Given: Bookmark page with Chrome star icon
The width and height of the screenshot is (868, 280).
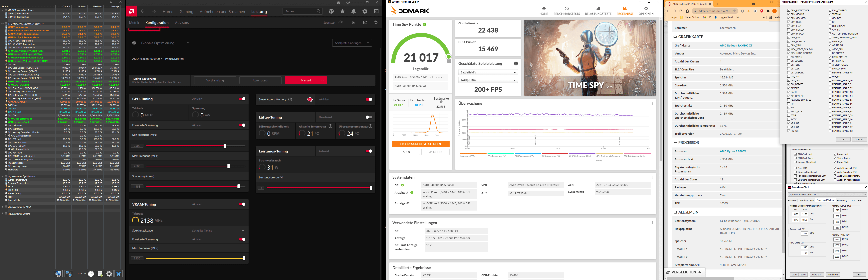Looking at the screenshot, I should pyautogui.click(x=734, y=11).
